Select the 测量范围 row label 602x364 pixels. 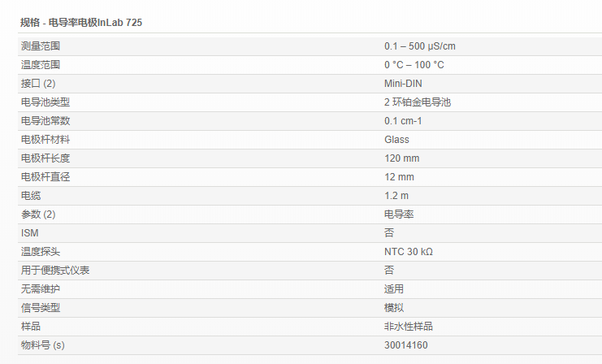tap(41, 46)
